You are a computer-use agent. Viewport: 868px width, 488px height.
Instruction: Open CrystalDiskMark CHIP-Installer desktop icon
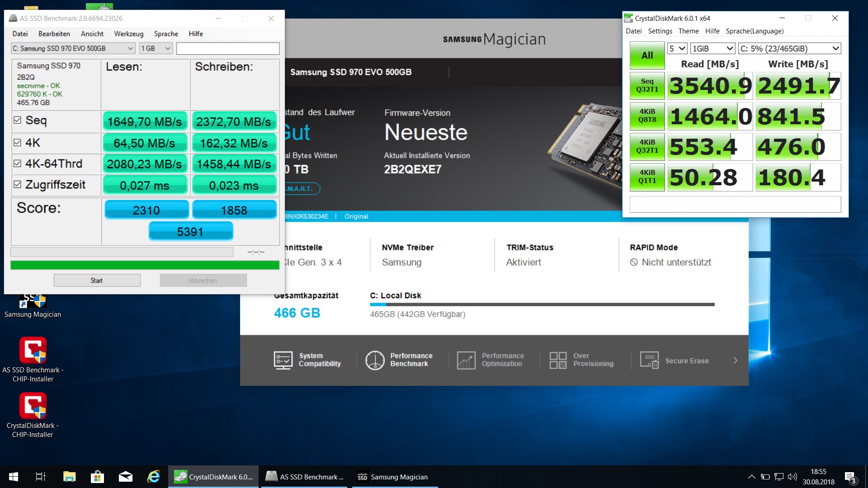tap(33, 406)
